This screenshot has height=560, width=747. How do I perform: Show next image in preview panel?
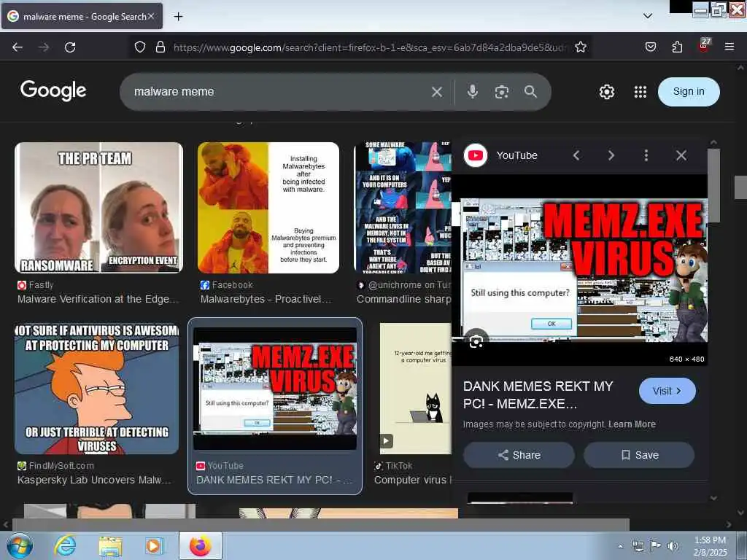tap(611, 155)
